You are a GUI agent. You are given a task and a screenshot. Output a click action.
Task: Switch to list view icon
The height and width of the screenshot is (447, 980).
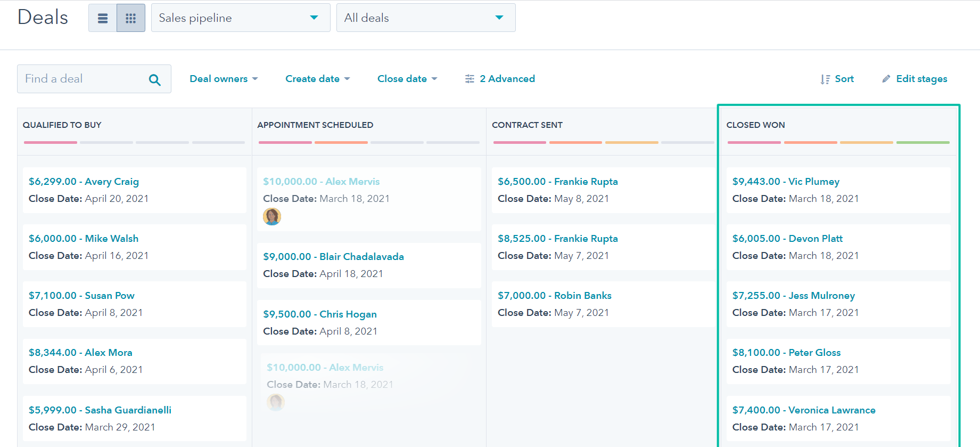click(103, 18)
